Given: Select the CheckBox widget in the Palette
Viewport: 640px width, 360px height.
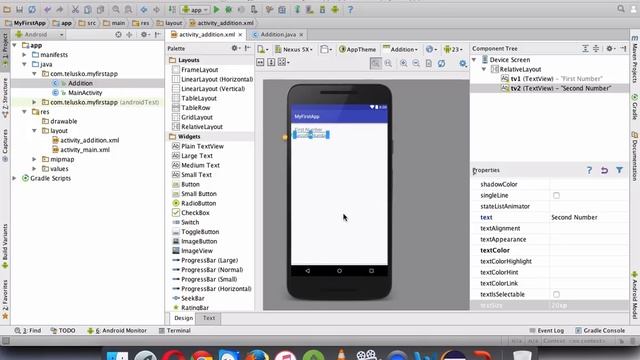Looking at the screenshot, I should click(195, 213).
